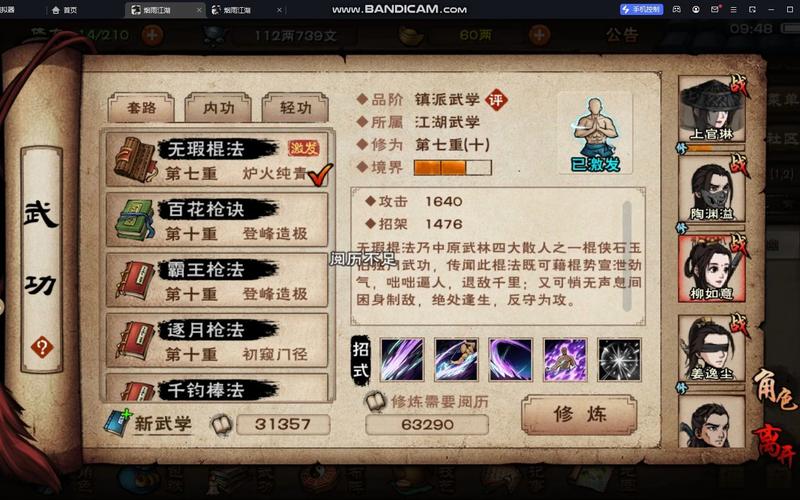Screen dimensions: 800x500
Task: Open the 轻功 tab
Action: click(x=295, y=108)
